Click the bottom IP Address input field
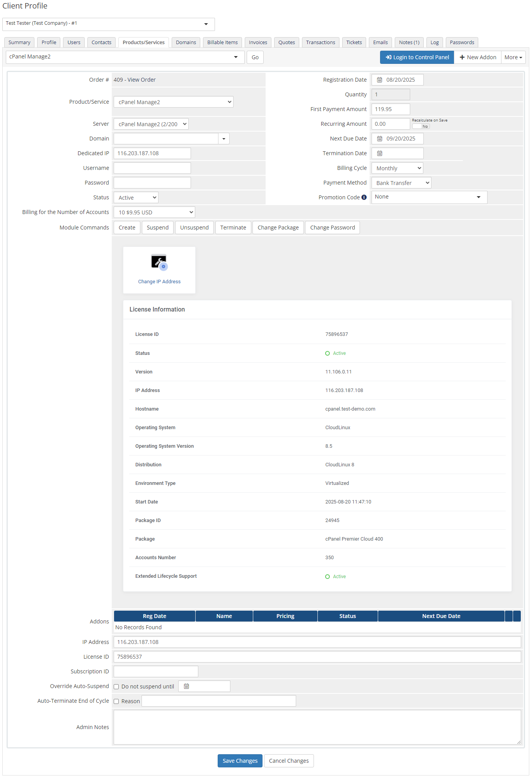This screenshot has width=532, height=779. coord(317,642)
